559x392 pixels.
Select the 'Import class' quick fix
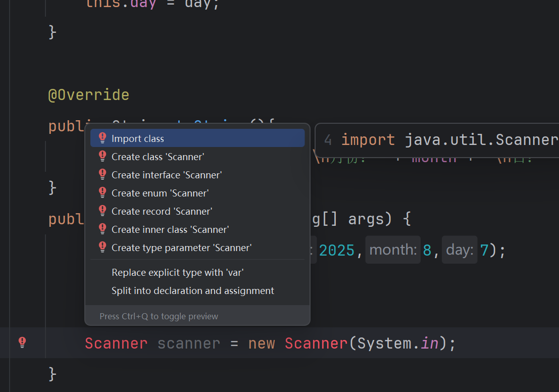tap(197, 138)
